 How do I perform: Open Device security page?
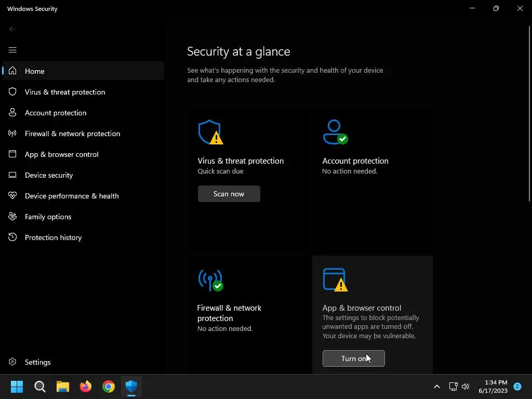tap(83, 175)
